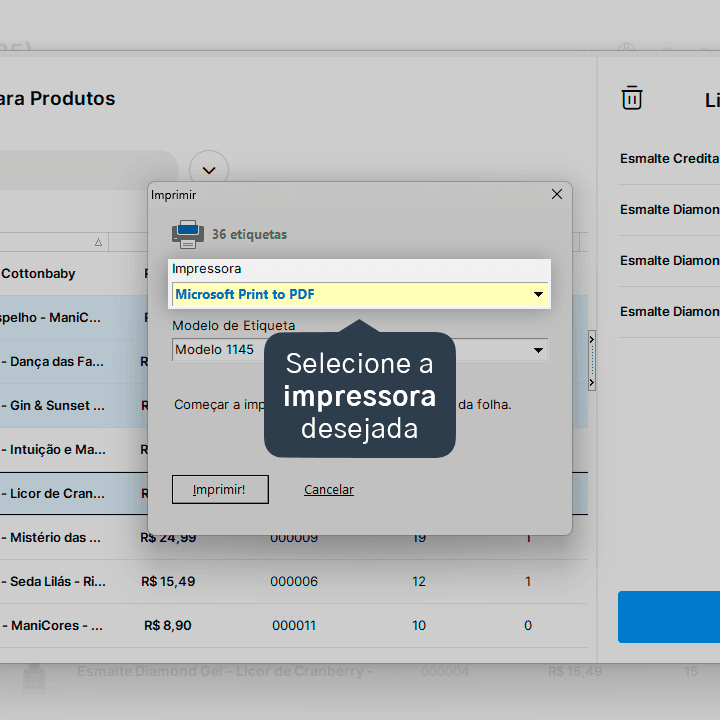Select the Cottonbaby row in the table
This screenshot has width=720, height=720.
click(73, 274)
